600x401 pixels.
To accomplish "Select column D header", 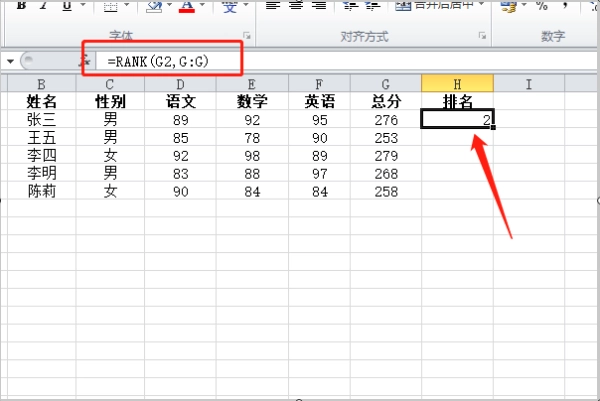I will tap(180, 84).
